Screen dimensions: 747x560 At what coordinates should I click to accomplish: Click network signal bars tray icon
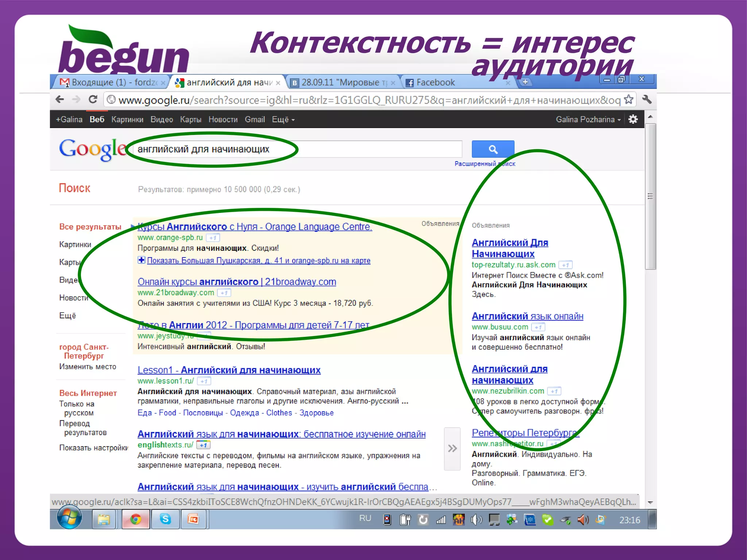tap(441, 520)
